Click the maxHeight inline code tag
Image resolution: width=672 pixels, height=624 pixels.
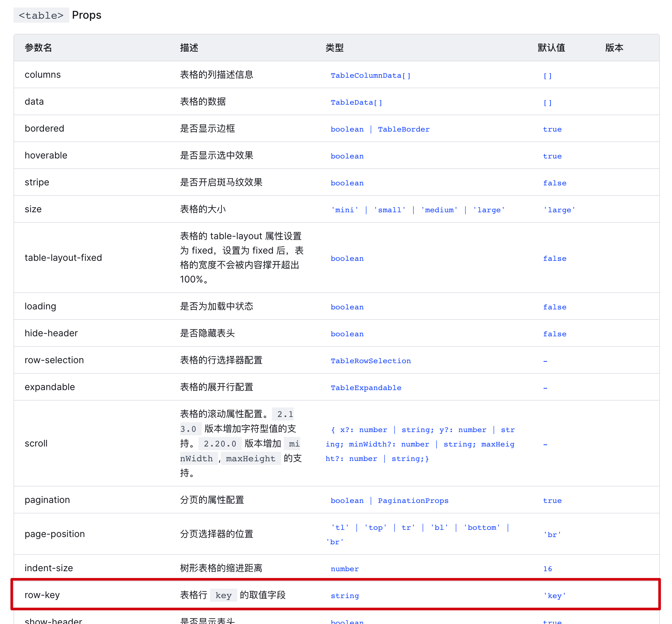(250, 459)
